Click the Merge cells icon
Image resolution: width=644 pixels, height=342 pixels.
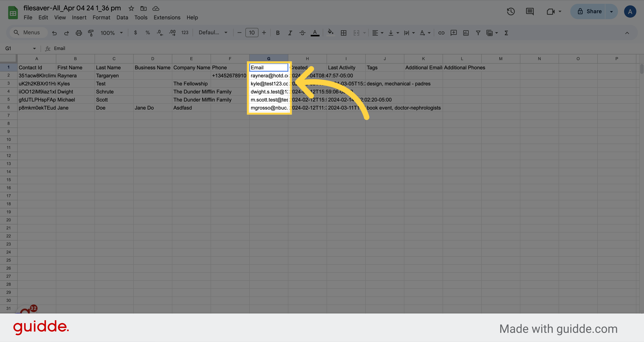(x=356, y=33)
